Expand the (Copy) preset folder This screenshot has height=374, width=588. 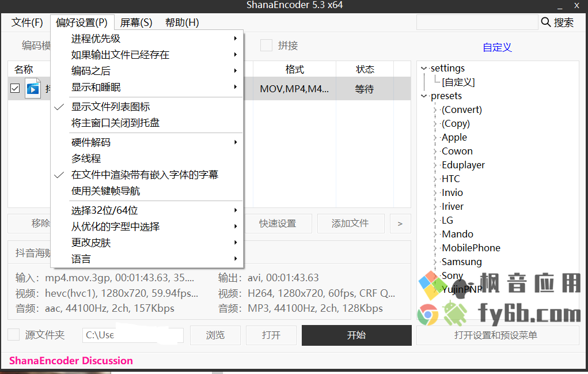coord(435,124)
